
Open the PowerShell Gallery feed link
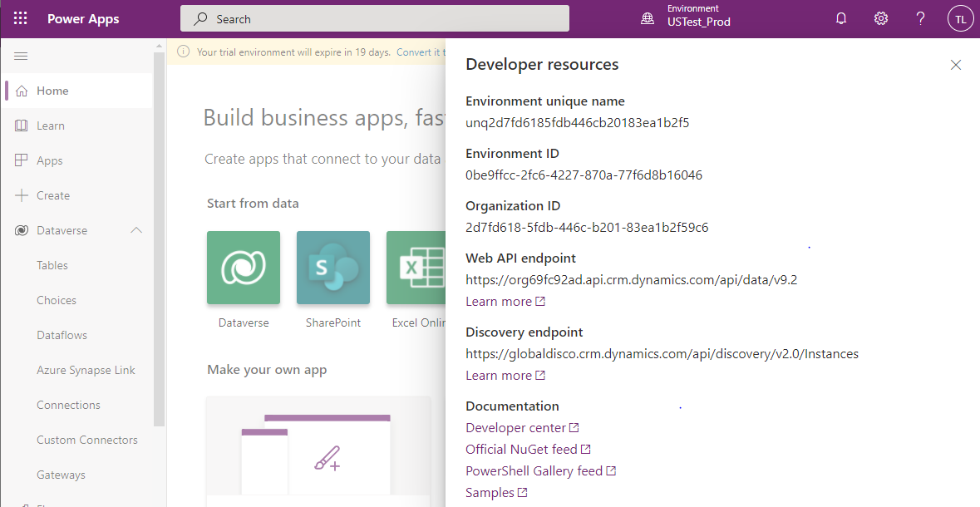540,470
